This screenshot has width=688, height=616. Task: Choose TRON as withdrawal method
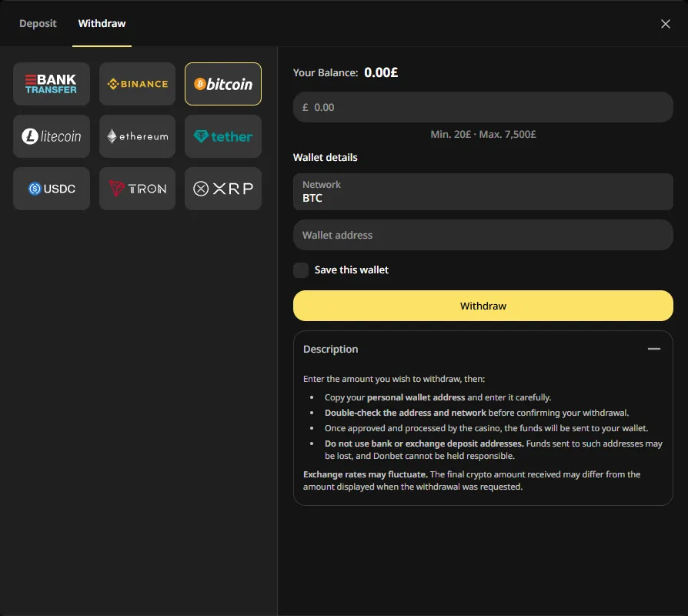coord(137,189)
